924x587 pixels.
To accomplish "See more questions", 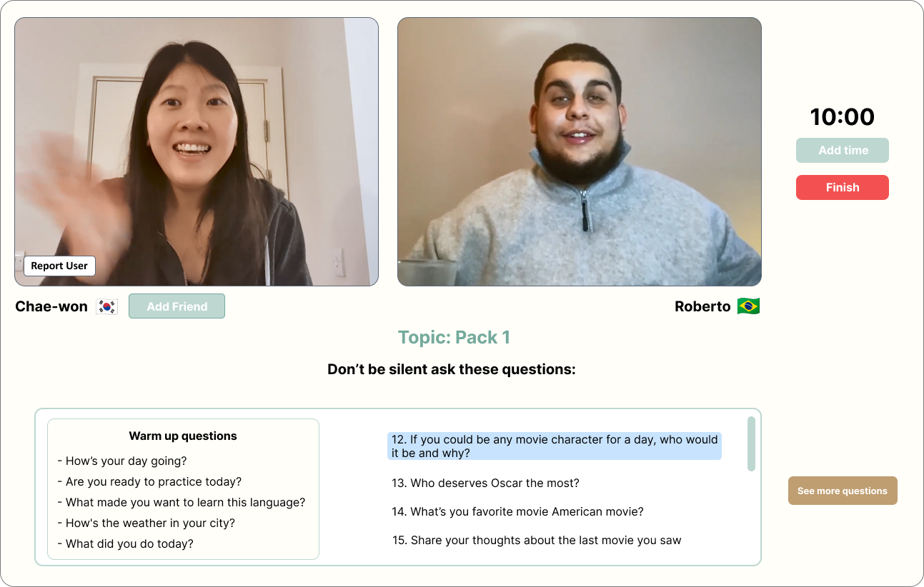I will point(843,491).
